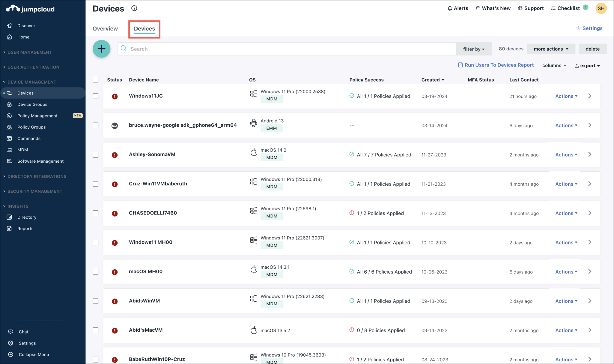Click the delete button
614x364 pixels.
tap(592, 49)
